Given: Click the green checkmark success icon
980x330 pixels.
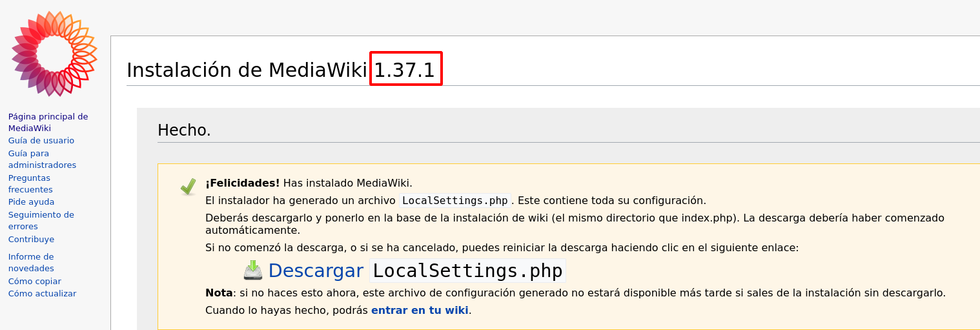Looking at the screenshot, I should point(188,187).
